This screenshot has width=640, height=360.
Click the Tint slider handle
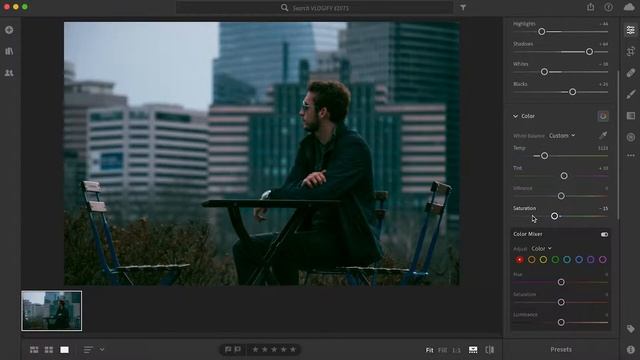[x=564, y=176]
